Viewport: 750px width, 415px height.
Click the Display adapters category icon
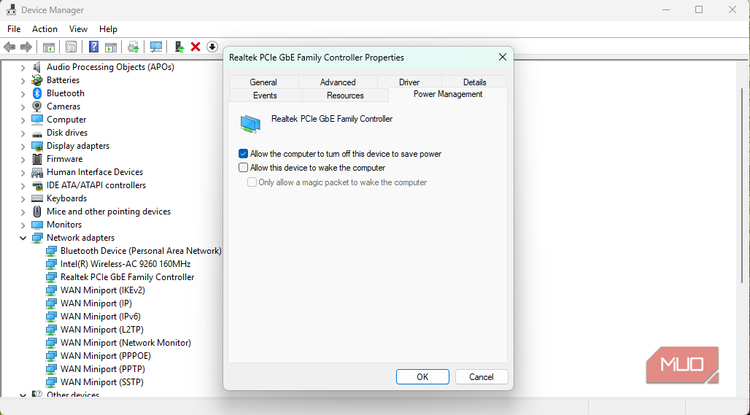(37, 146)
